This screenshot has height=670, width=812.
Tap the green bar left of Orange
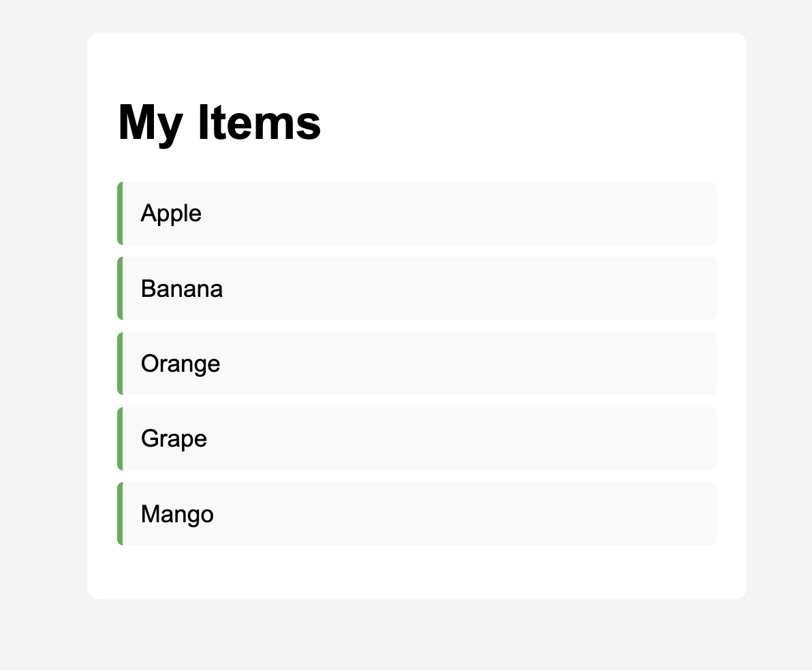point(120,364)
